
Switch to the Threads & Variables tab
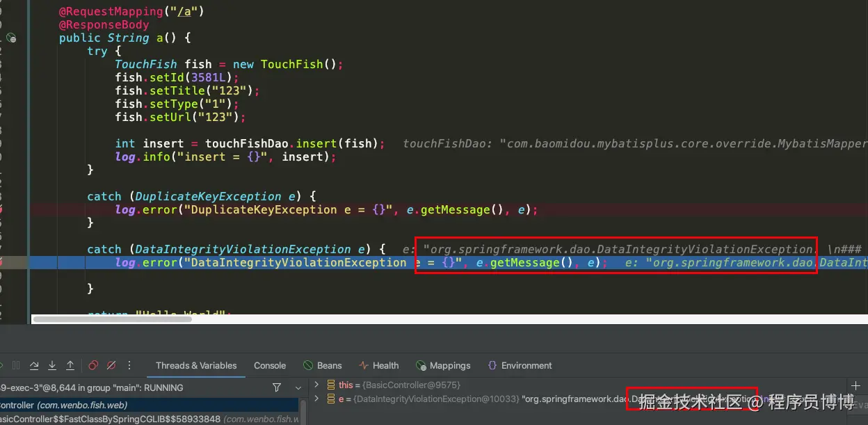pos(196,365)
